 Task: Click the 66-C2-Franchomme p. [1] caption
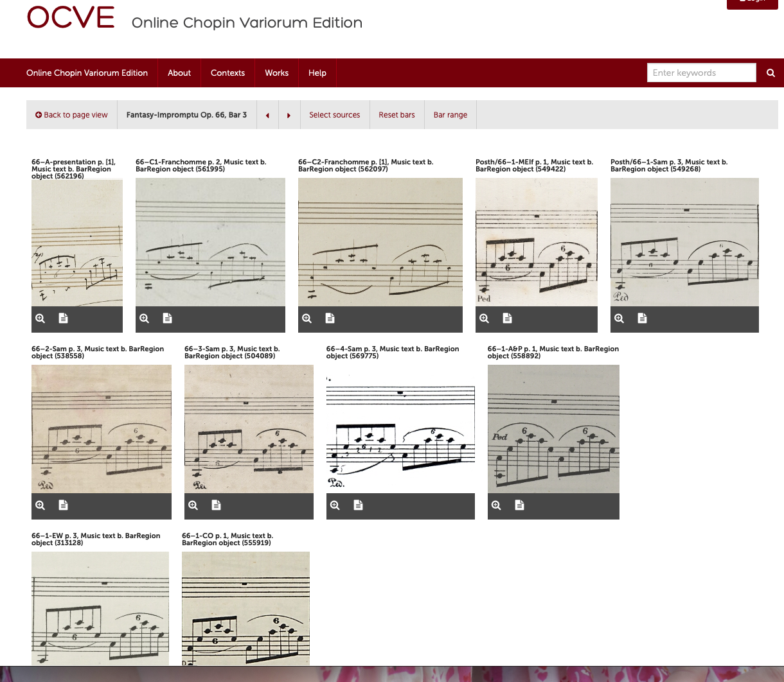[366, 166]
